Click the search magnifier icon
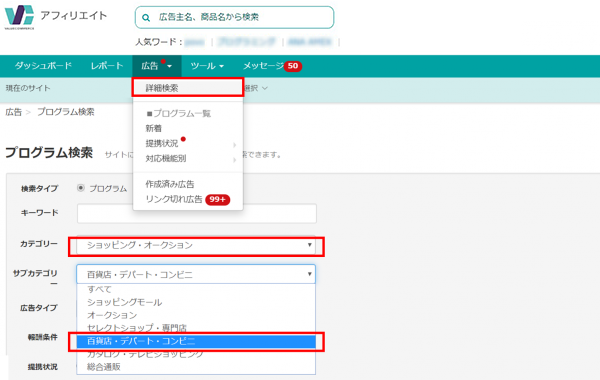This screenshot has height=380, width=600. 146,18
